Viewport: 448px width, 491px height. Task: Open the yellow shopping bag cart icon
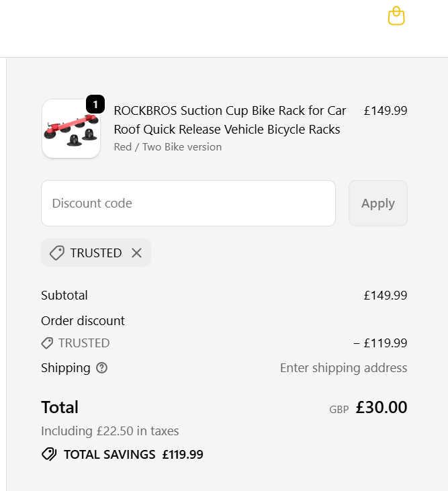[x=396, y=16]
